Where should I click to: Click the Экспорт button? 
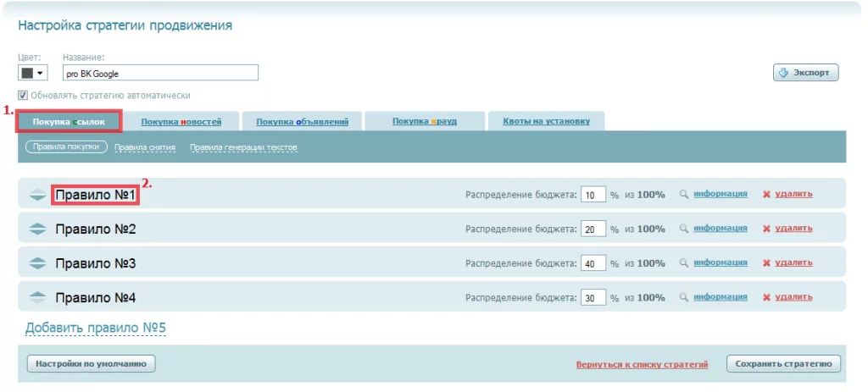click(x=805, y=73)
